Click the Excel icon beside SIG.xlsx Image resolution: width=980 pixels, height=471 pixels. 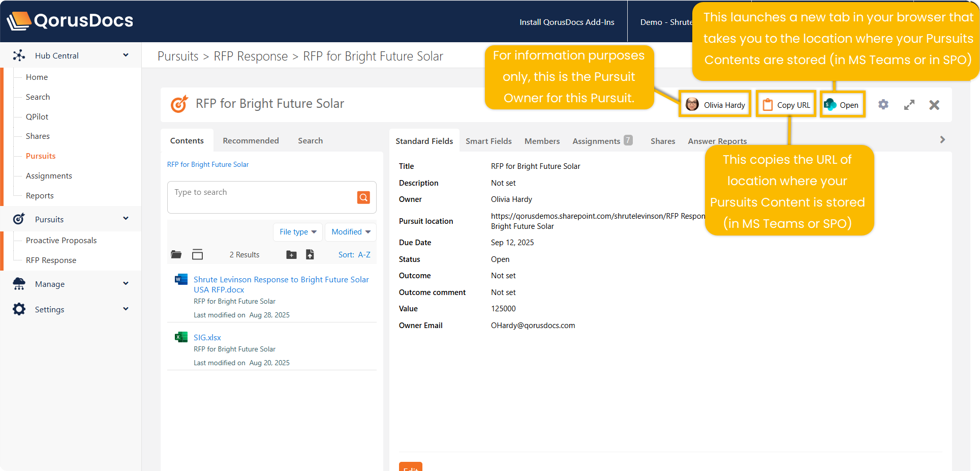click(x=181, y=337)
